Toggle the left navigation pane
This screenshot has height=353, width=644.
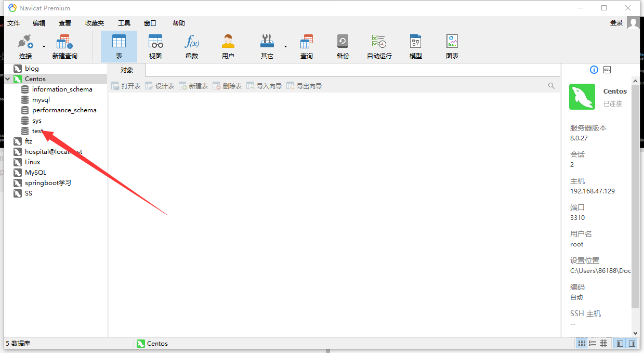pyautogui.click(x=620, y=344)
